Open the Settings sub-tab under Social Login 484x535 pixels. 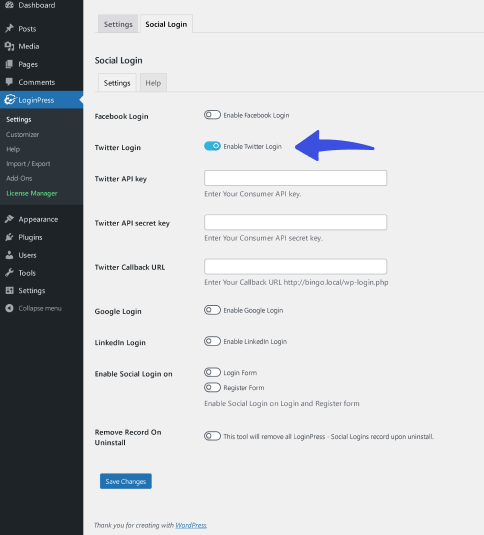(117, 83)
